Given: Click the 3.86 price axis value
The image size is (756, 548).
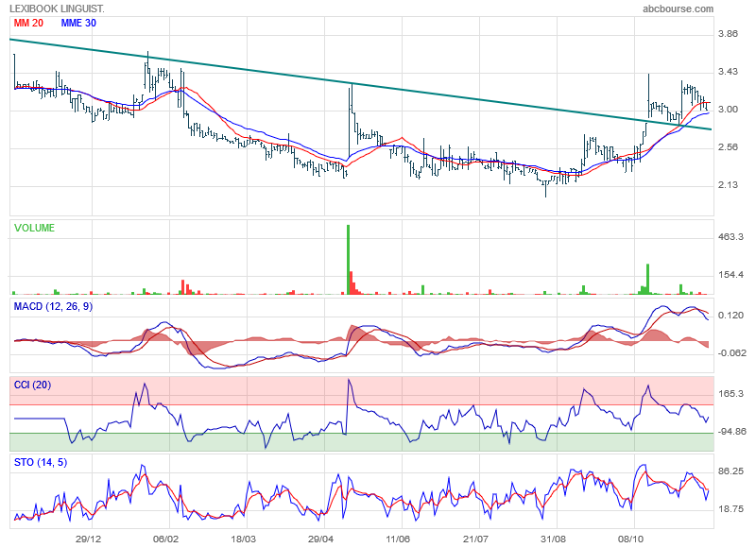Looking at the screenshot, I should tap(728, 34).
